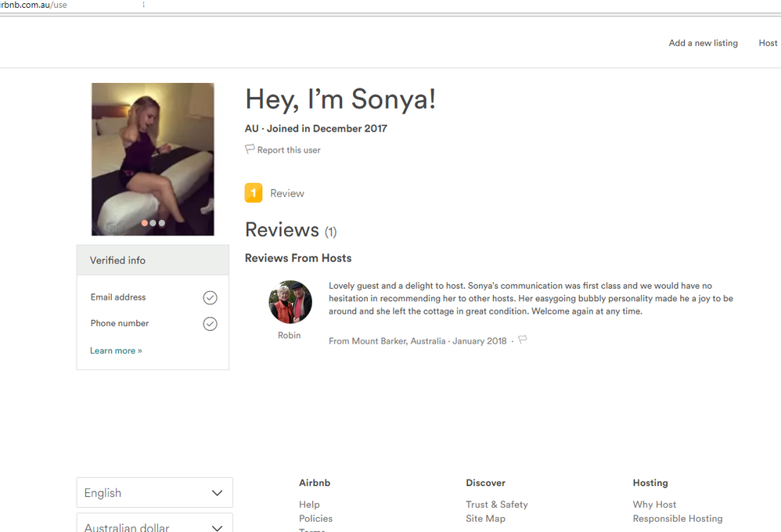
Task: Click the Email address verified checkmark
Action: 210,298
